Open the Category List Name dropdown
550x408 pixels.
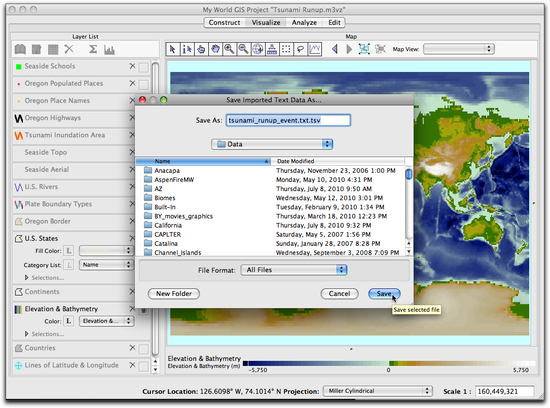click(x=106, y=265)
